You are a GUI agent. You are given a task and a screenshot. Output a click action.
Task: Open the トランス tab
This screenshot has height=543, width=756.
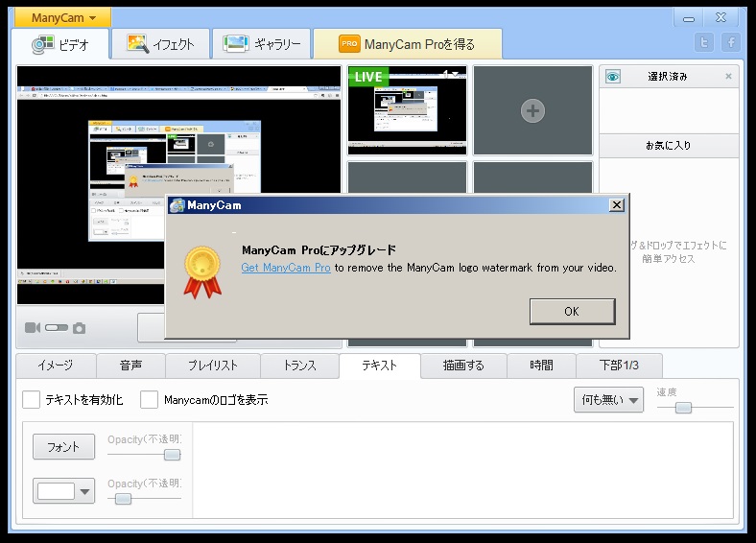pos(299,366)
